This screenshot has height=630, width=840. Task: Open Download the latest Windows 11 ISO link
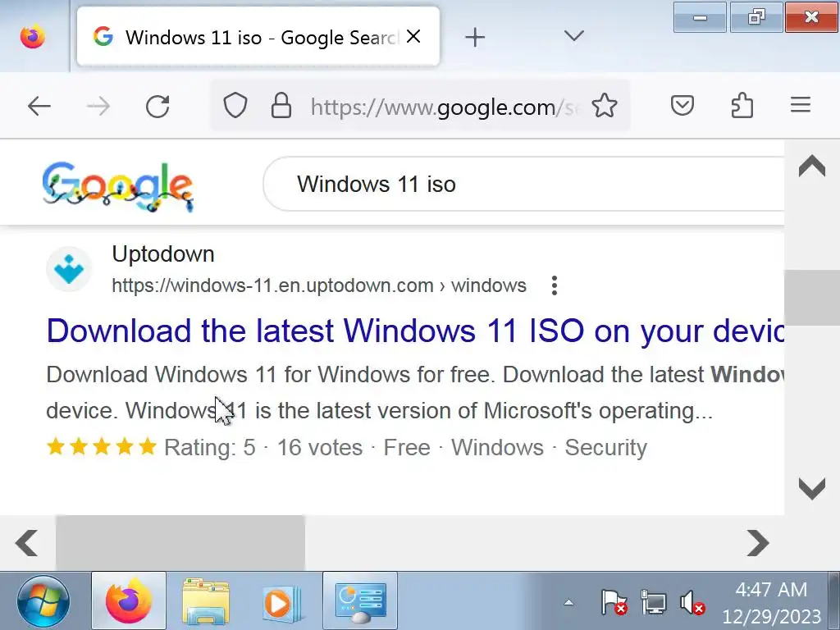(x=415, y=331)
